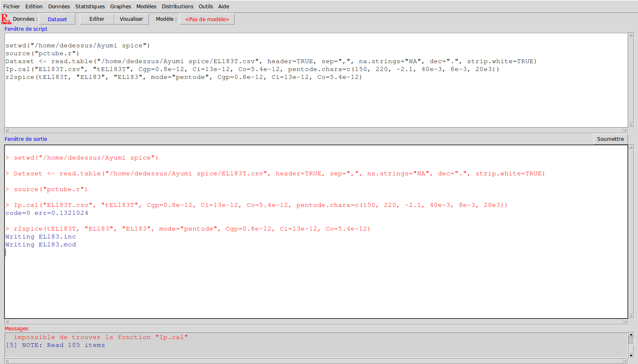Viewport: 638px width, 364px height.
Task: Click Messages pane scroll-right arrow
Action: (x=625, y=361)
